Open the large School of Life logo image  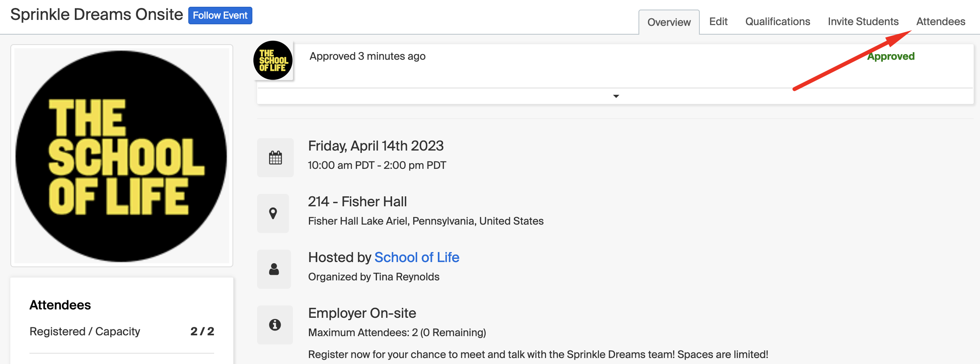click(121, 156)
